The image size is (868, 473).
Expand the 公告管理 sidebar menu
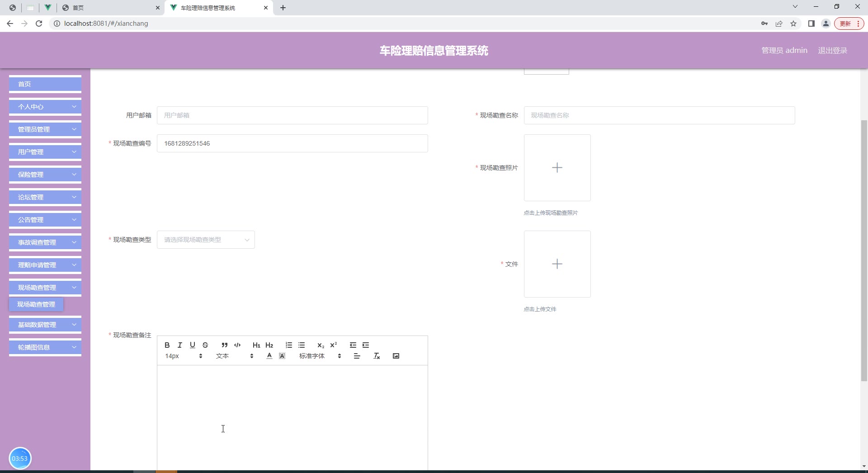[45, 220]
